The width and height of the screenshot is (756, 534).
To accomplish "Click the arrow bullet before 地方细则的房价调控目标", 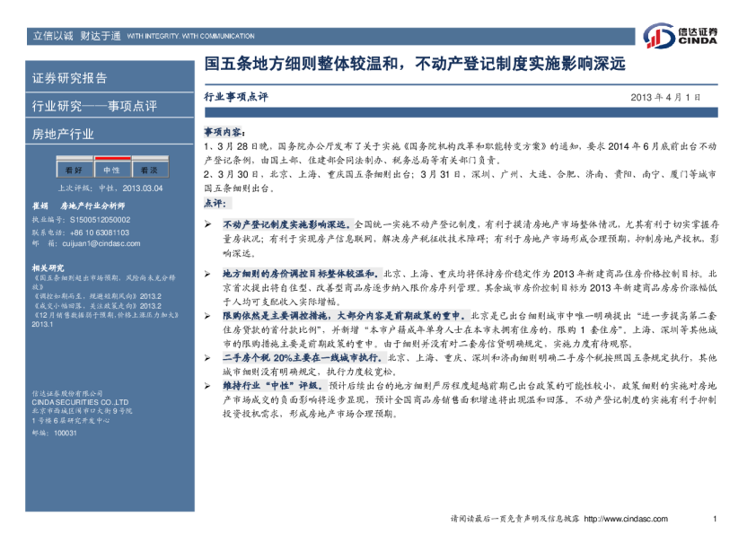I will pos(208,272).
